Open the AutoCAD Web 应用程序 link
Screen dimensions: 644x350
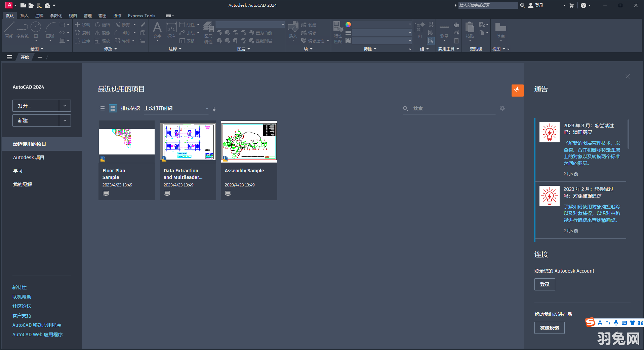(38, 335)
